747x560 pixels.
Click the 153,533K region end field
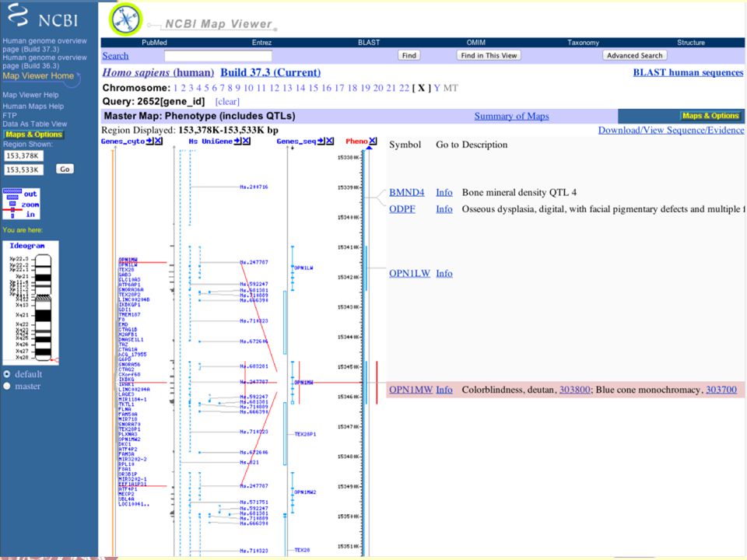coord(23,170)
